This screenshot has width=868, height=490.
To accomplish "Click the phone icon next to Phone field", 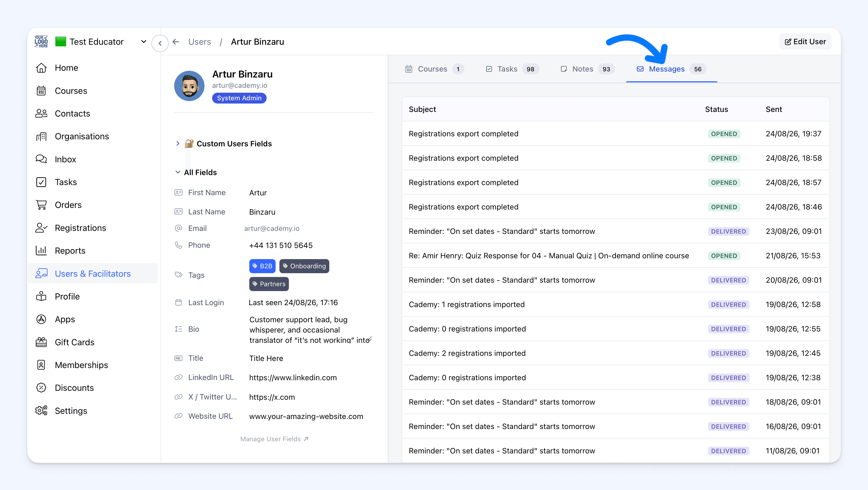I will [x=178, y=245].
